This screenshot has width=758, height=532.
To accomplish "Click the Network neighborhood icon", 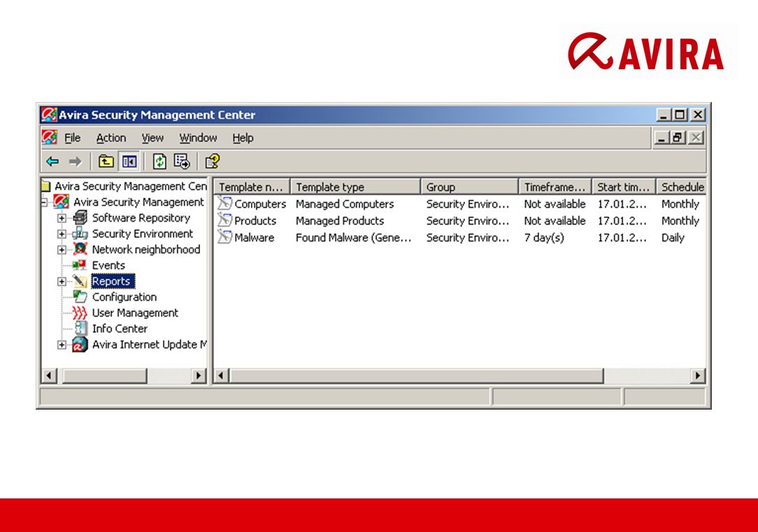I will tap(80, 250).
